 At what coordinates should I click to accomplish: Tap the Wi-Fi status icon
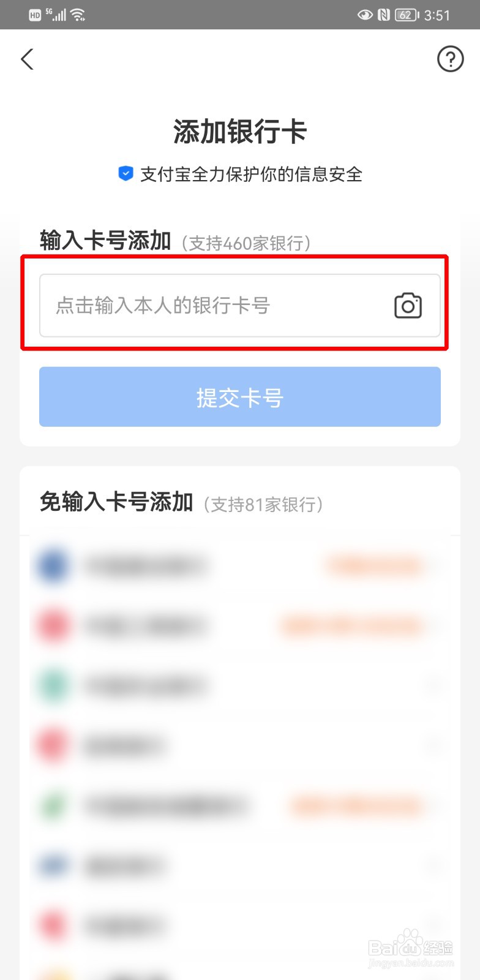(78, 15)
